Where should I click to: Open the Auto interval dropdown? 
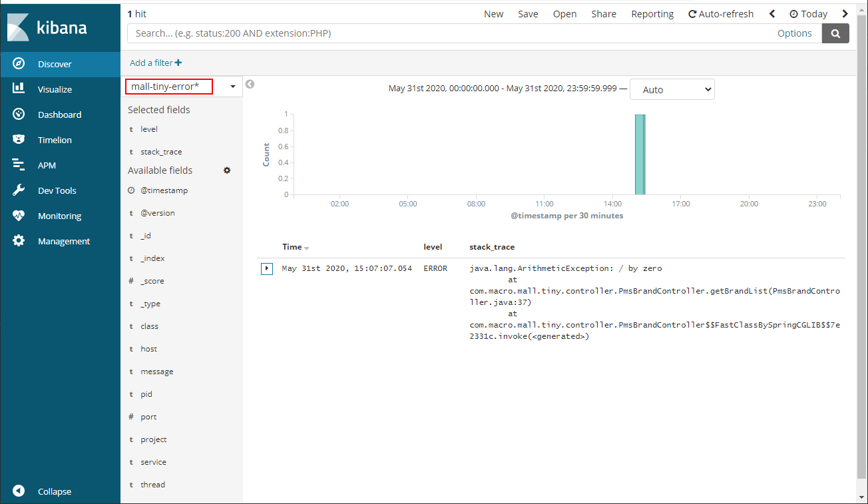point(672,90)
